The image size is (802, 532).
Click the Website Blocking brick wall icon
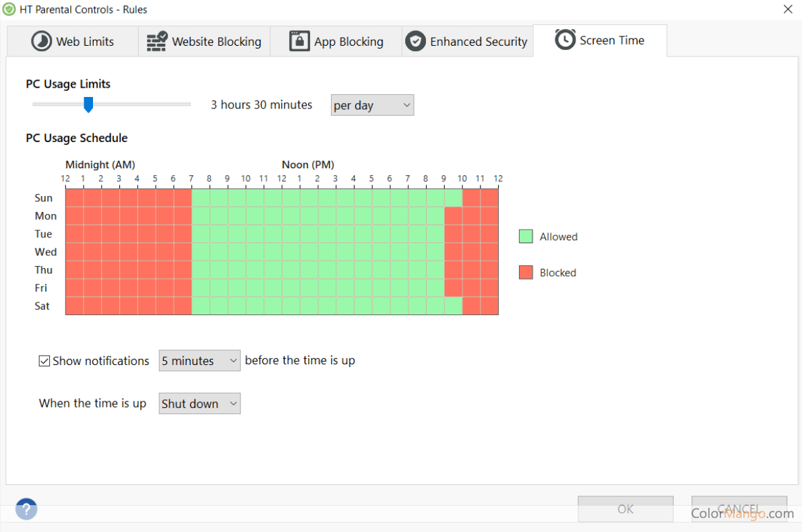(x=157, y=41)
